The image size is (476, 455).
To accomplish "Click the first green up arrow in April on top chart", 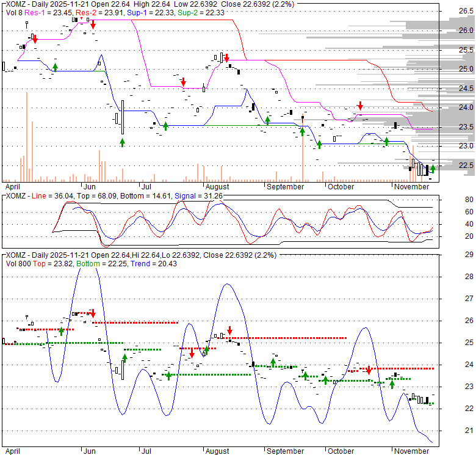I will pyautogui.click(x=55, y=66).
